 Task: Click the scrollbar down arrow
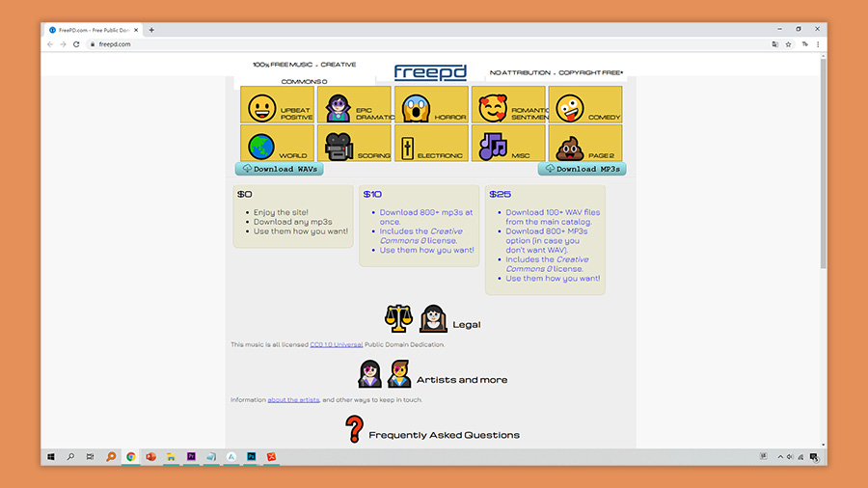824,445
